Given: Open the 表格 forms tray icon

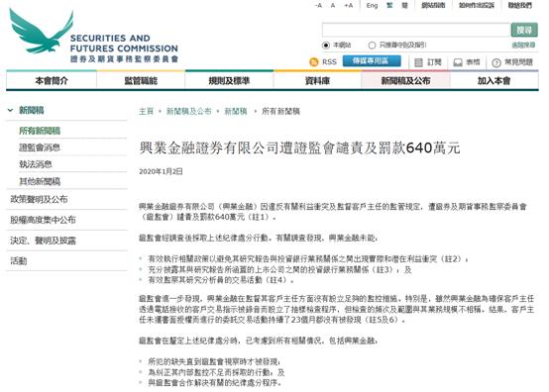Looking at the screenshot, I should point(458,62).
